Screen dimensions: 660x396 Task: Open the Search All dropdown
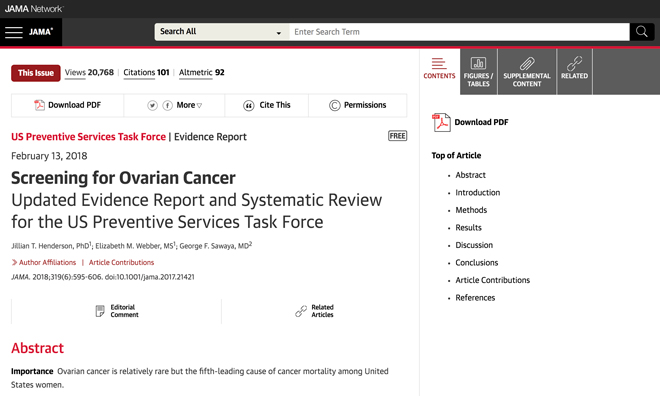point(222,32)
